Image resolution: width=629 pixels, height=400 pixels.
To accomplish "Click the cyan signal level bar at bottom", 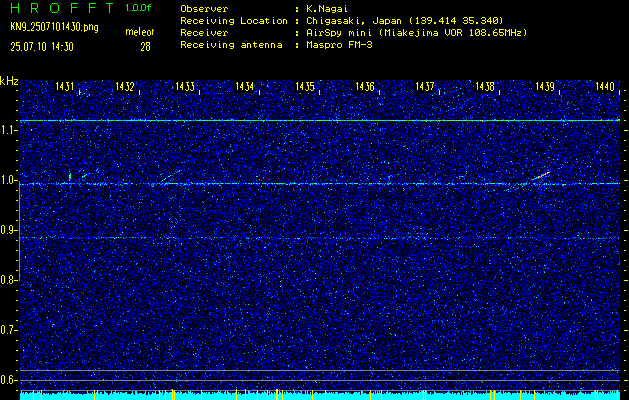I will [320, 396].
